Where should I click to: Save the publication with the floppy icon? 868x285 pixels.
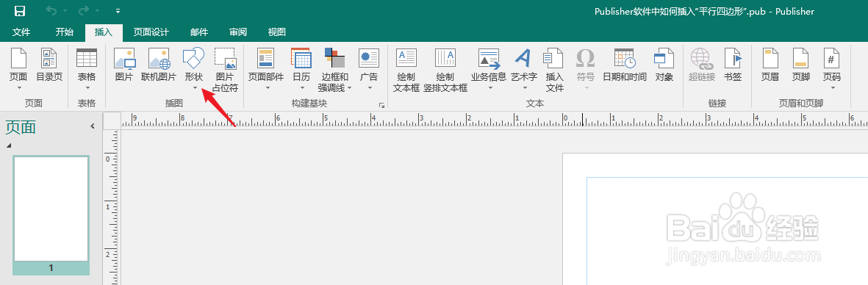point(20,11)
